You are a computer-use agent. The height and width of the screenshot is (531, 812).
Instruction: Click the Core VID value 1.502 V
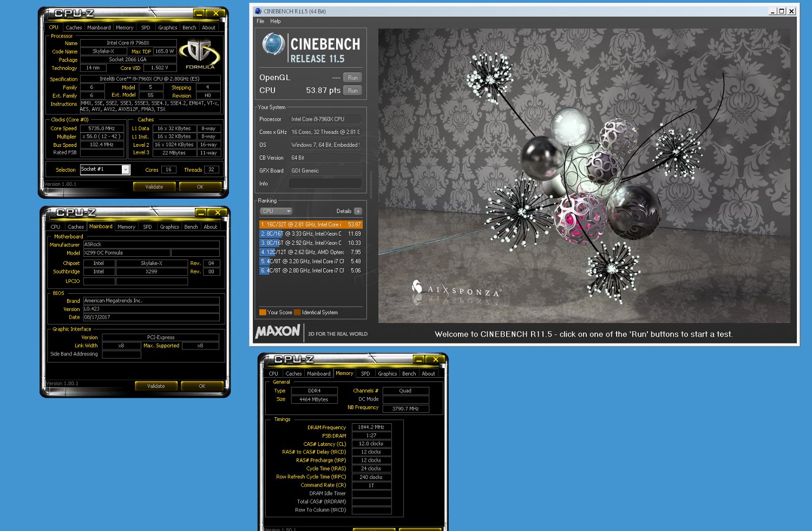pyautogui.click(x=160, y=68)
